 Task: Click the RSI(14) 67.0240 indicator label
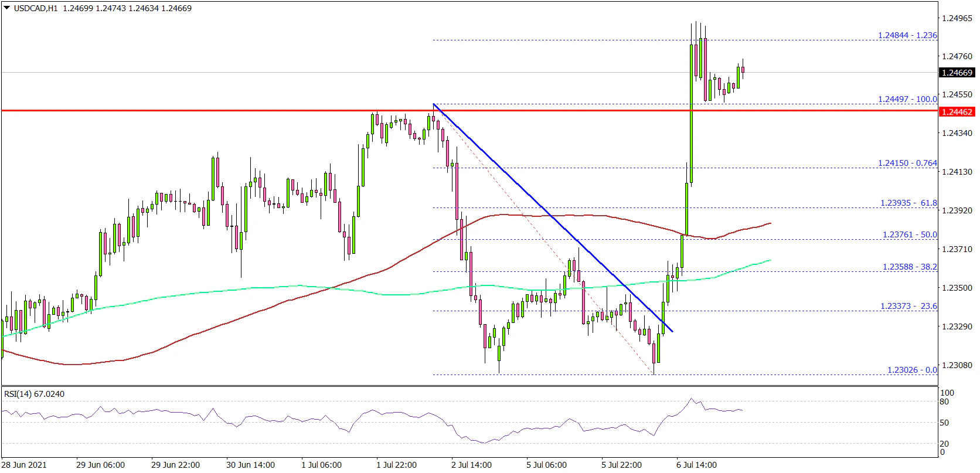click(x=34, y=394)
